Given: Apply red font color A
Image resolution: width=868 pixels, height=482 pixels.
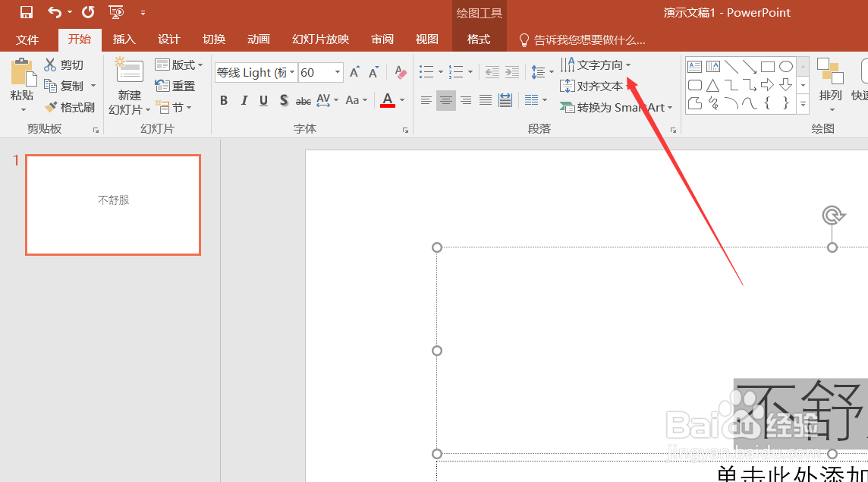Looking at the screenshot, I should pos(388,100).
